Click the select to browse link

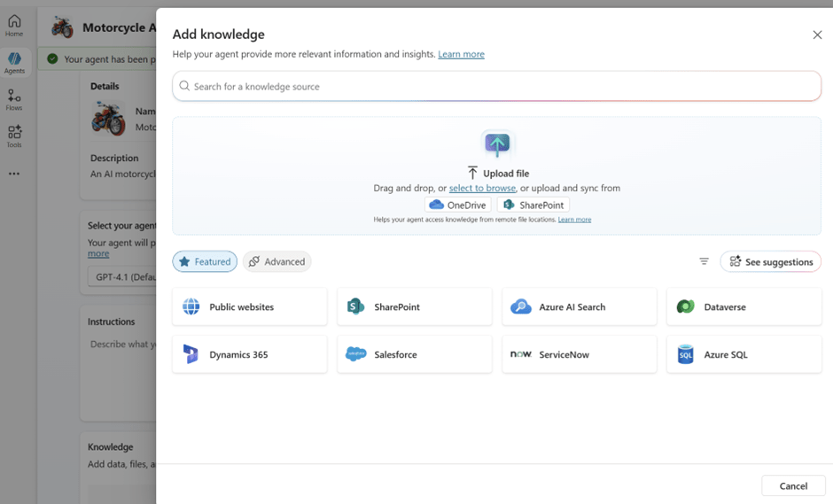(x=482, y=188)
